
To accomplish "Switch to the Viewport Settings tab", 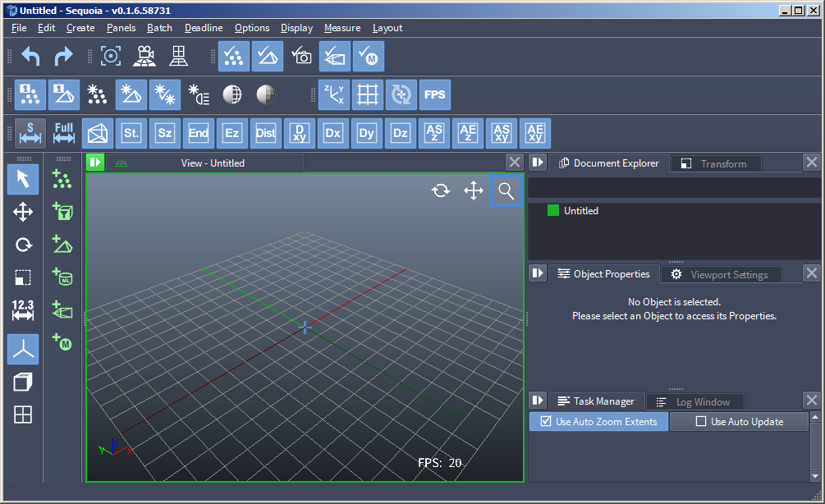I will click(x=720, y=275).
